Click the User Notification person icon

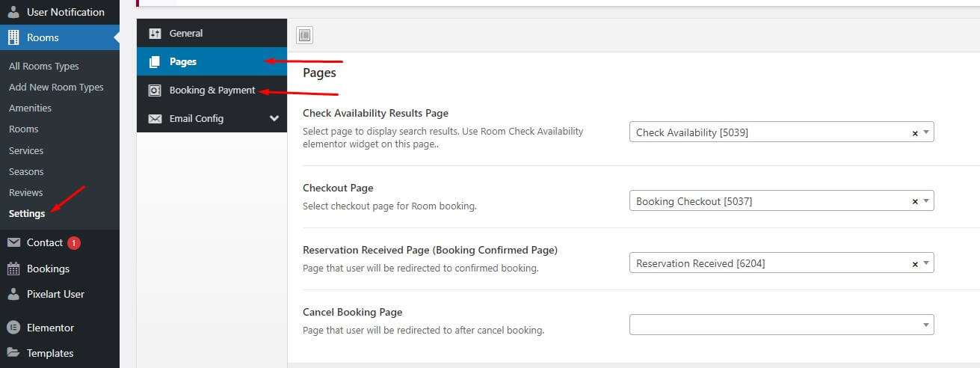[x=13, y=12]
